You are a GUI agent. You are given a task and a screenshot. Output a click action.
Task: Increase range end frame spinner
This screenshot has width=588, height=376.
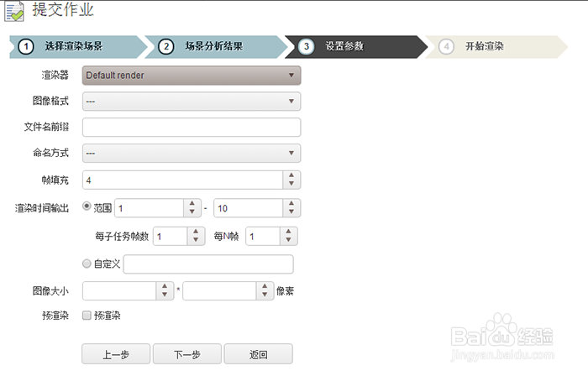(x=291, y=203)
